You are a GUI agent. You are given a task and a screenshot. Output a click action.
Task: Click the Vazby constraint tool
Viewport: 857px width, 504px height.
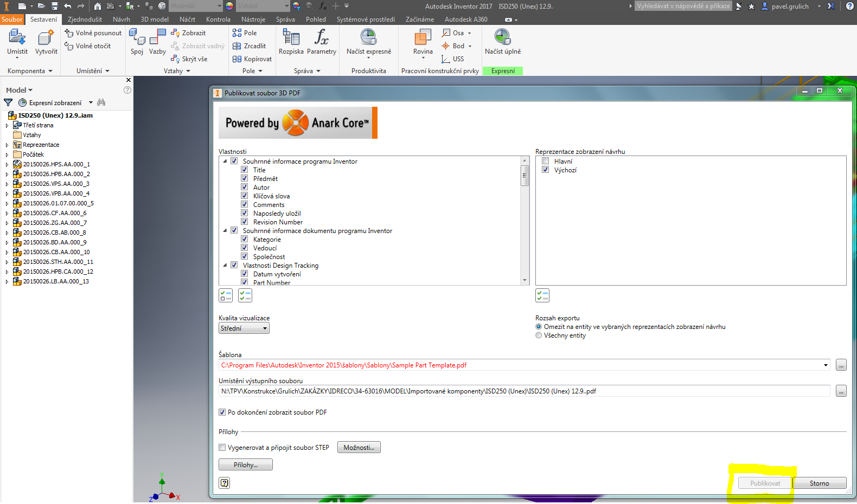pyautogui.click(x=157, y=42)
